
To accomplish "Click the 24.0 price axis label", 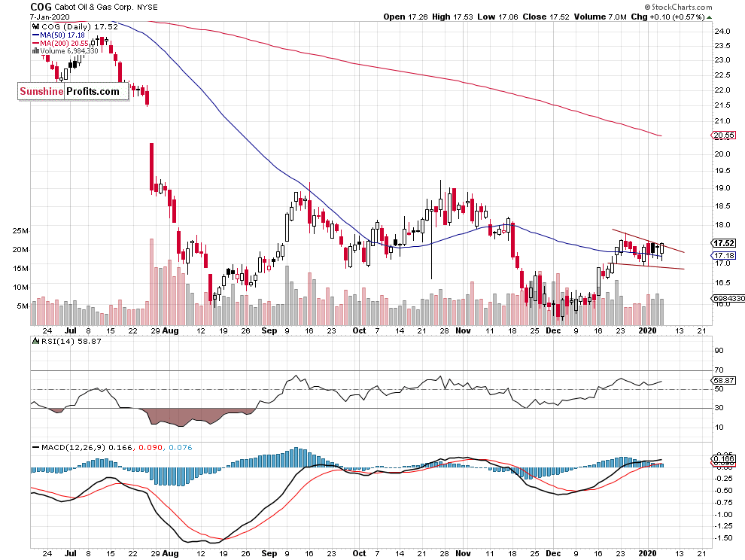I will click(722, 32).
